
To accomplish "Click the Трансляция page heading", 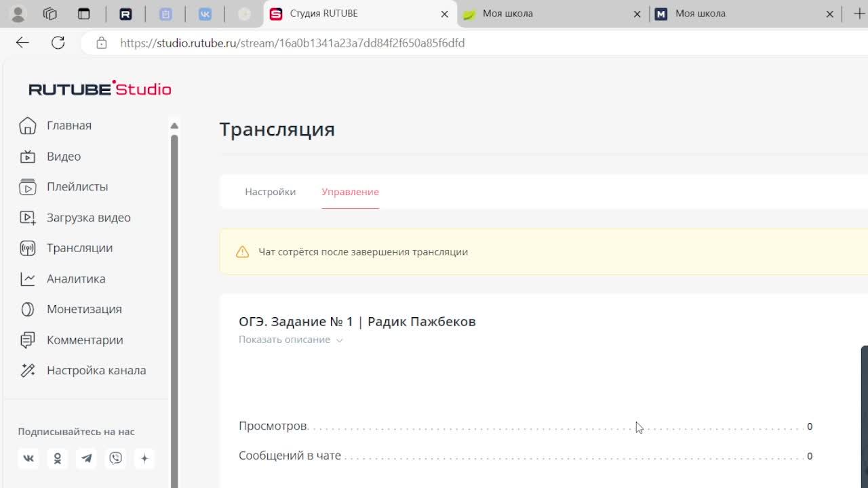I will [277, 129].
